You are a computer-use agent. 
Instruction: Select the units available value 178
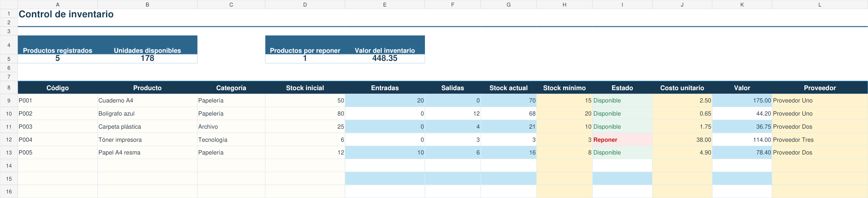click(x=147, y=59)
